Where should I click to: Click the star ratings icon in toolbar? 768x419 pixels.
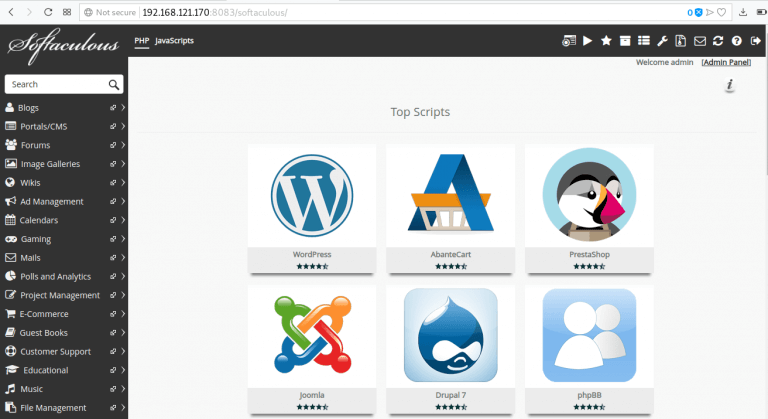click(x=606, y=41)
